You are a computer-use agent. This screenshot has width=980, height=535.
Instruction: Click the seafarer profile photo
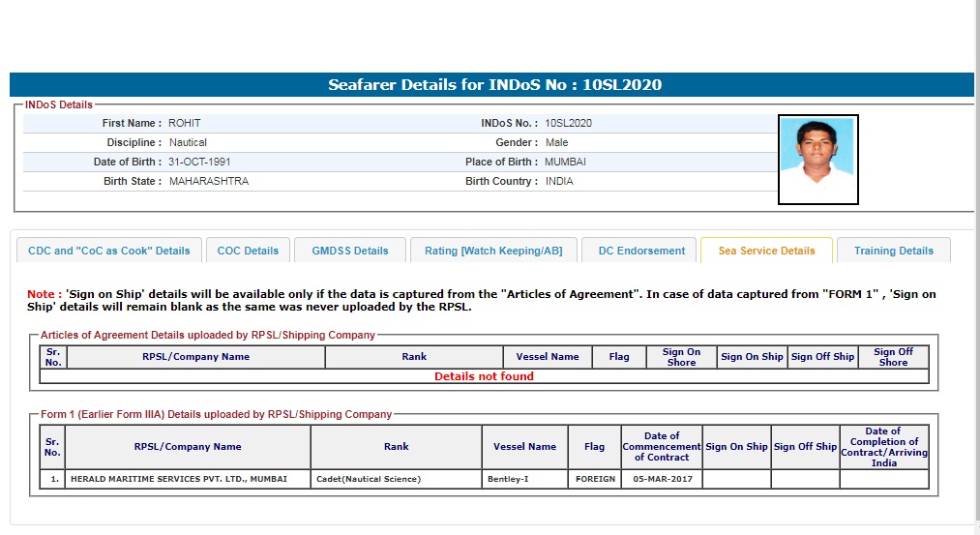pyautogui.click(x=817, y=160)
